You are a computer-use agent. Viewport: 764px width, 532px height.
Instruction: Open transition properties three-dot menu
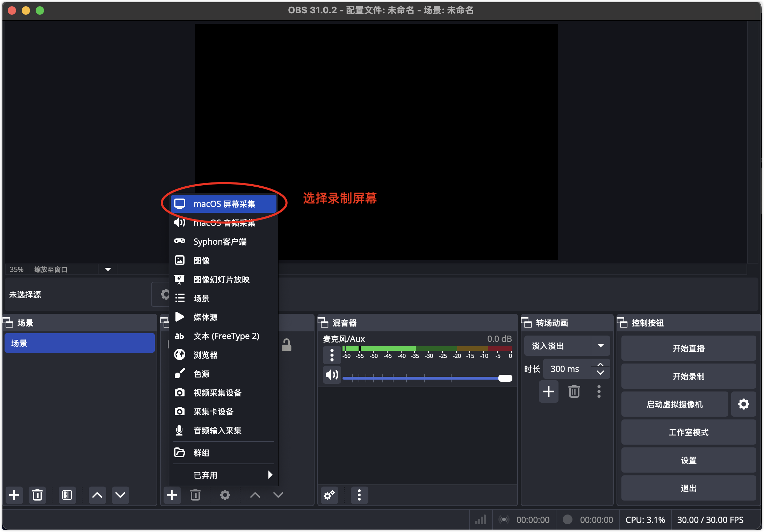(x=599, y=391)
